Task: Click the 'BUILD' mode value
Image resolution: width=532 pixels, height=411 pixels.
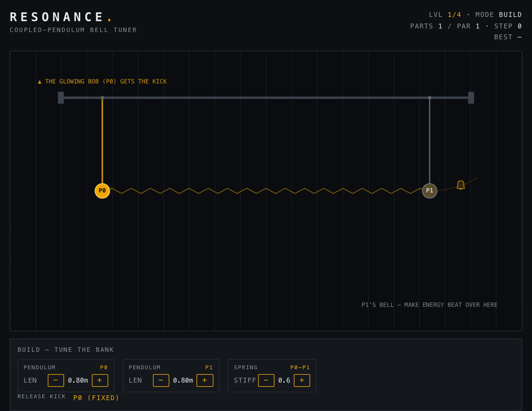Action: pos(510,15)
